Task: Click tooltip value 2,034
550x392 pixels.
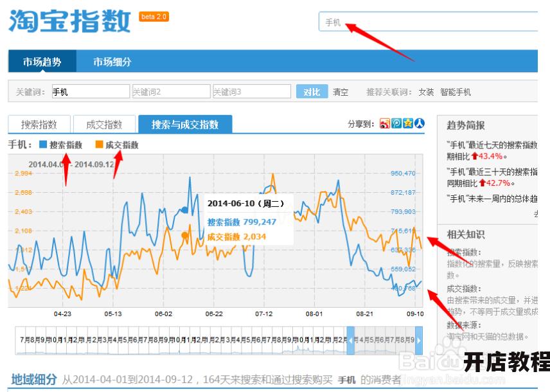Action: click(254, 236)
